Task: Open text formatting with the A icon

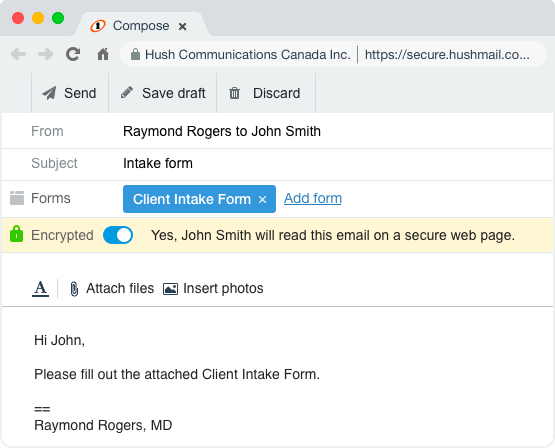Action: 40,288
